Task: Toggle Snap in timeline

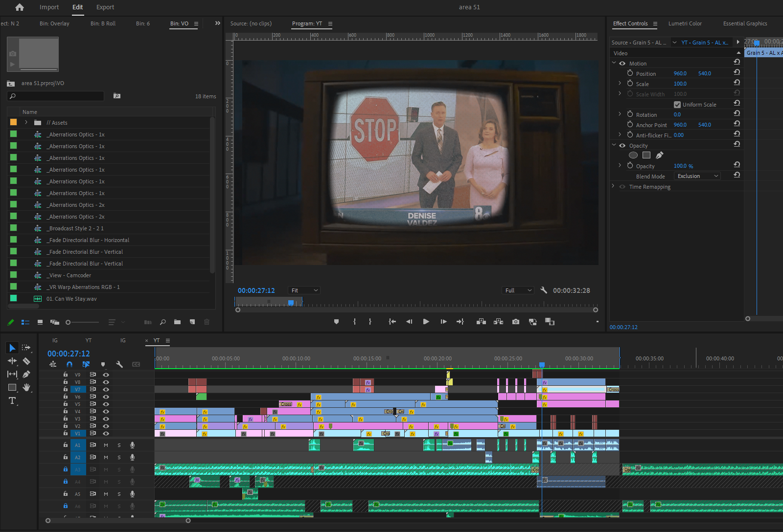Action: tap(69, 364)
